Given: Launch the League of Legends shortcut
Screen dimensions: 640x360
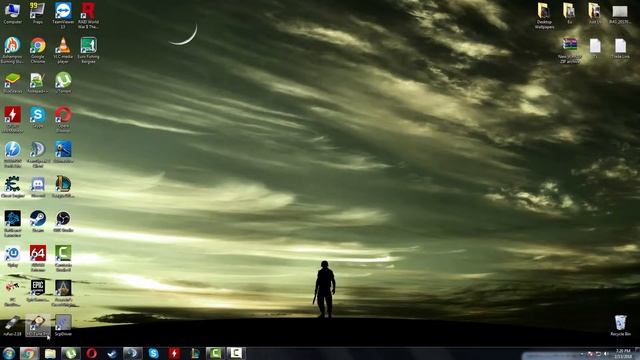Looking at the screenshot, I should coord(63,187).
